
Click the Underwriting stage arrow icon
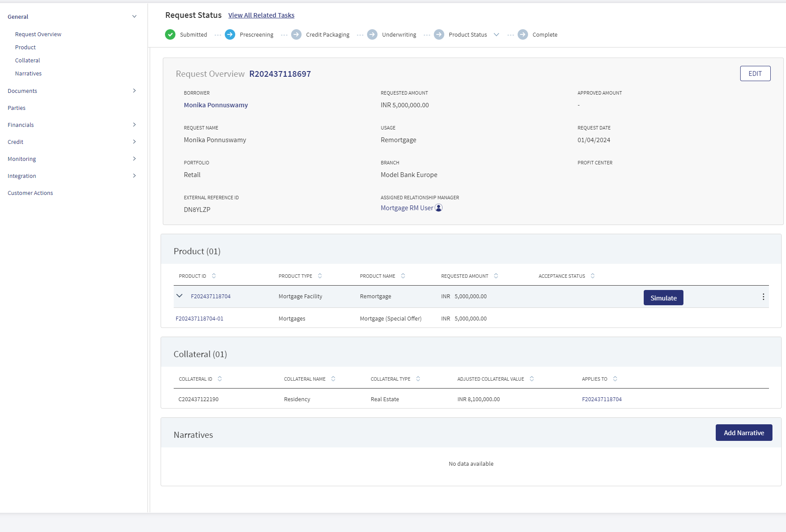372,34
